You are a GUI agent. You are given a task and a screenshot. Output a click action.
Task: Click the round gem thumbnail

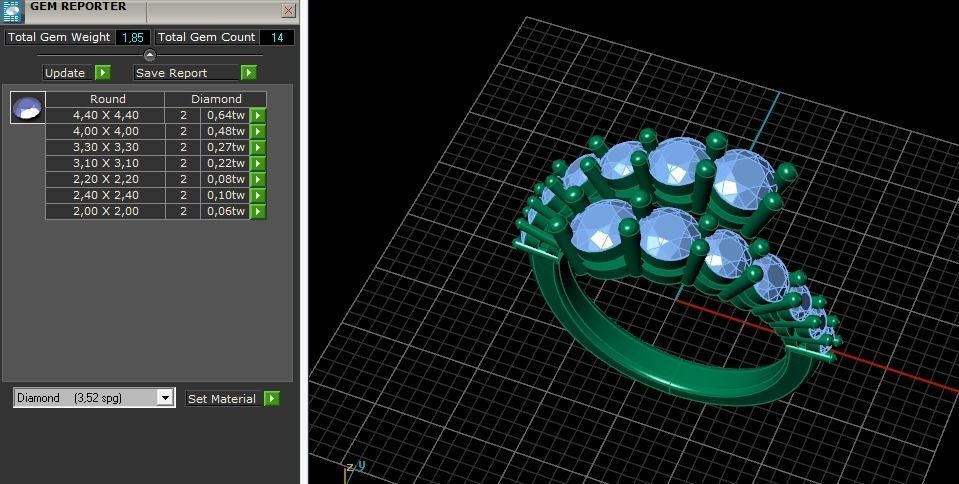click(x=28, y=108)
